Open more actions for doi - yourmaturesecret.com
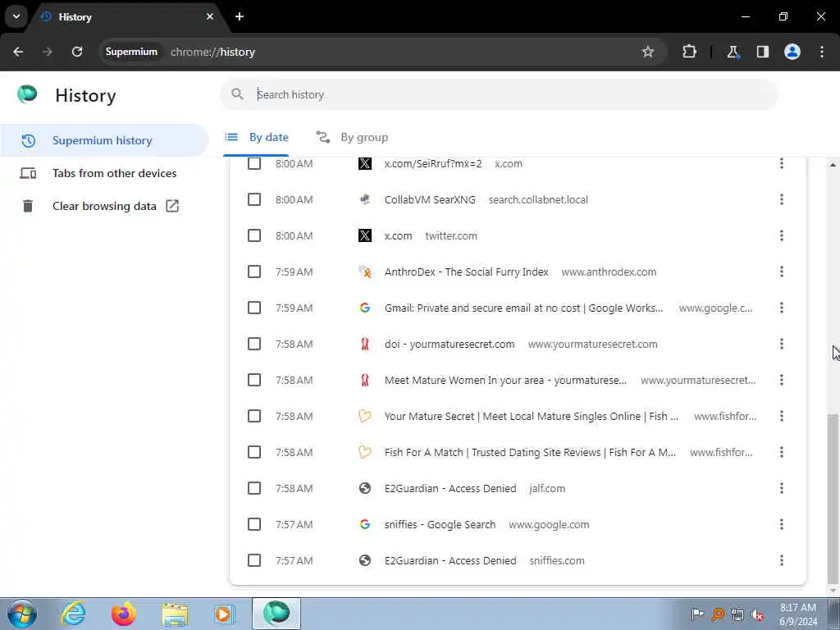The image size is (840, 630). click(782, 344)
